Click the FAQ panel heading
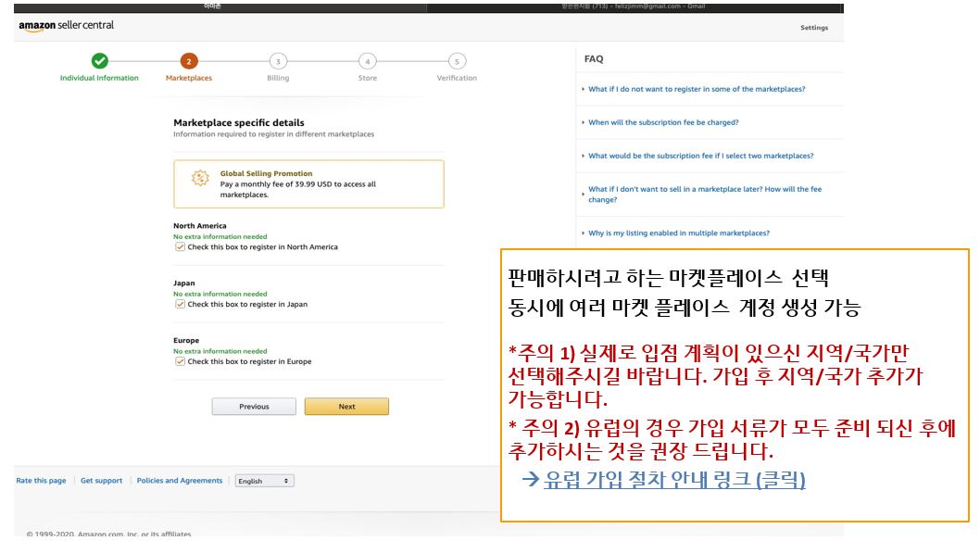This screenshot has height=541, width=980. tap(594, 58)
